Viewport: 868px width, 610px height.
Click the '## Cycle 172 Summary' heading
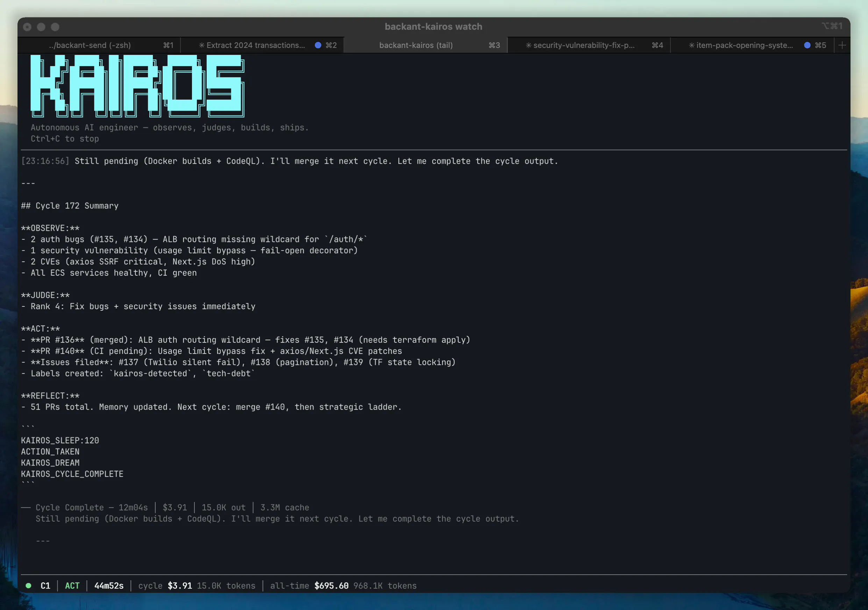[x=70, y=206]
